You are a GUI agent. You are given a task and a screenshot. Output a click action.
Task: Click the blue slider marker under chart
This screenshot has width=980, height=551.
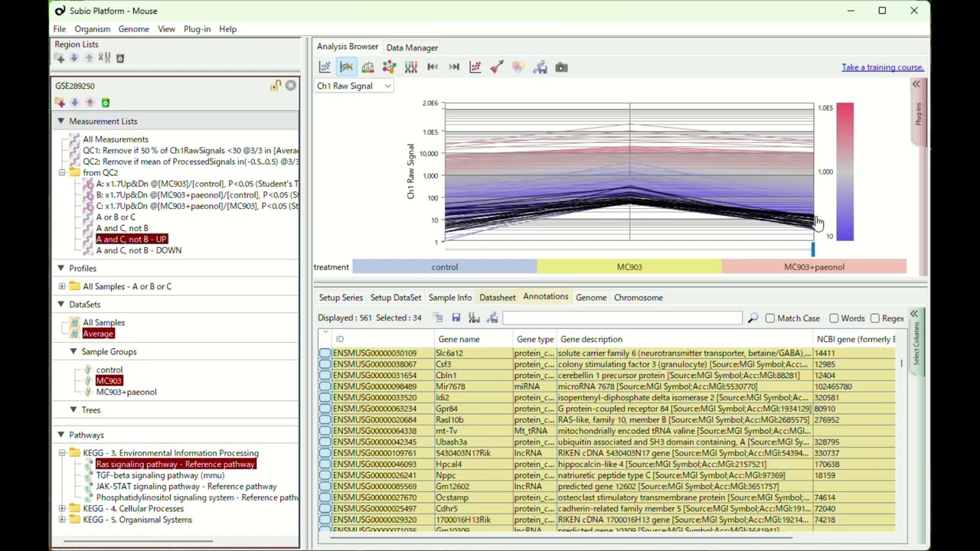coord(813,249)
